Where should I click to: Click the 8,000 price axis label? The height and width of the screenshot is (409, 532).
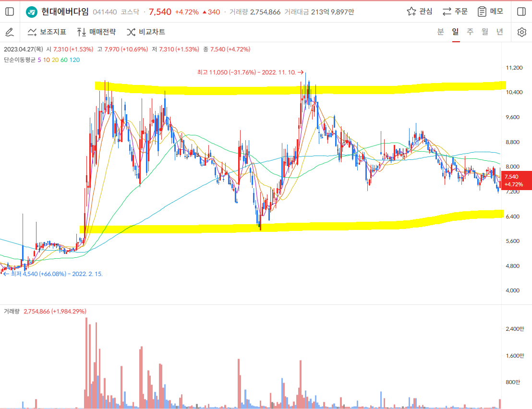coord(513,167)
